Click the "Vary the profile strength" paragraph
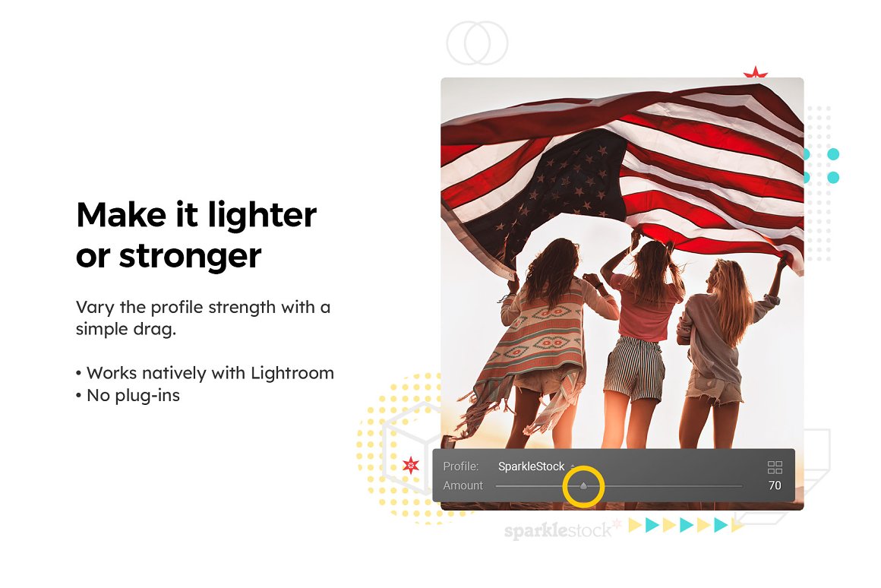 coord(203,318)
